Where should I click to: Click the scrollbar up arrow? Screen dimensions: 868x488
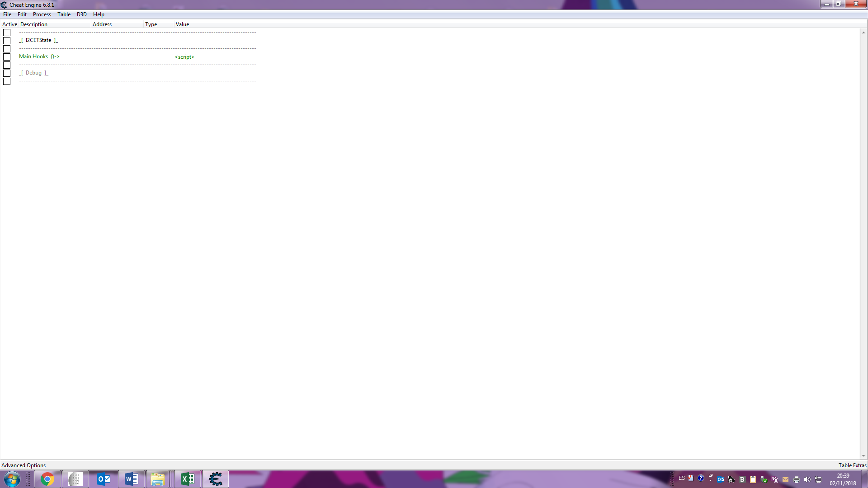pyautogui.click(x=863, y=32)
